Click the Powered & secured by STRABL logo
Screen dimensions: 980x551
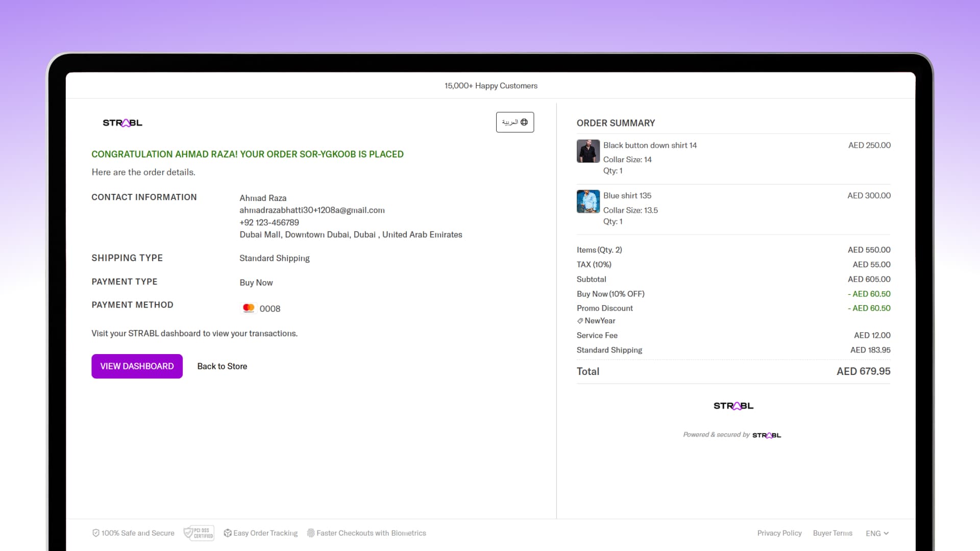(x=766, y=435)
